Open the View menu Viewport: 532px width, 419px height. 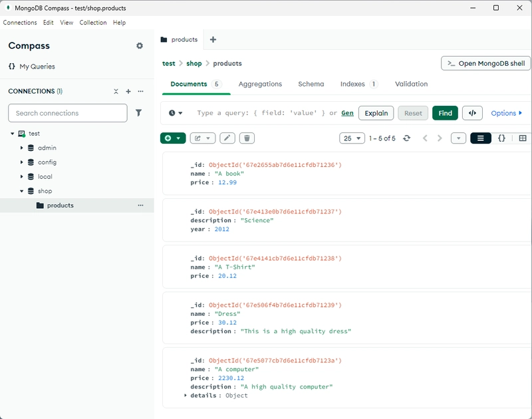[66, 23]
